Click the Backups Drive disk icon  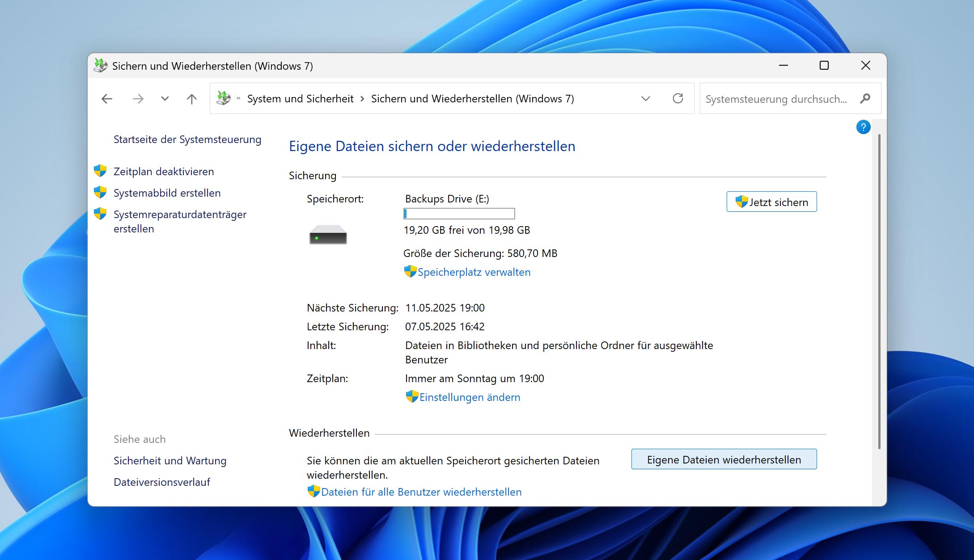pos(328,234)
